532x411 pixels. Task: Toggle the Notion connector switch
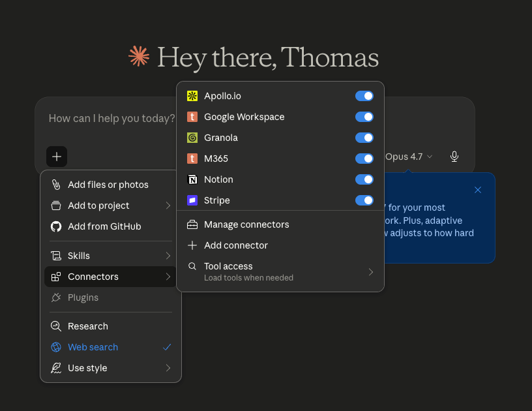point(364,179)
